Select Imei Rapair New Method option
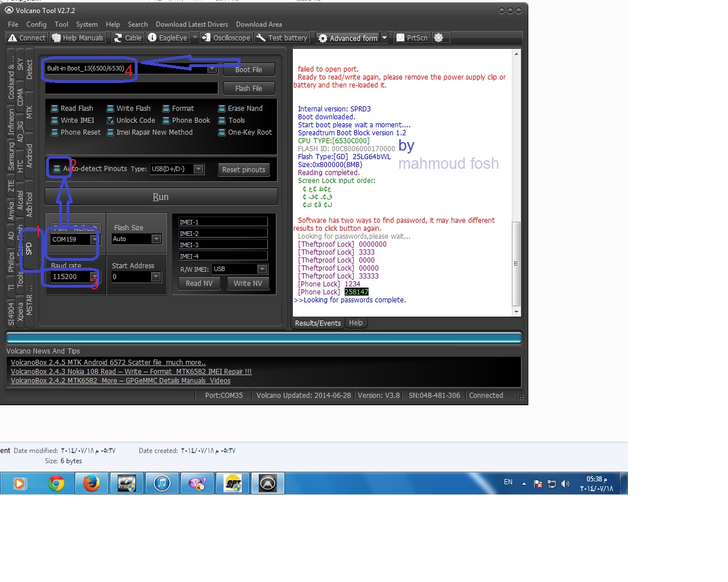This screenshot has width=728, height=582. coord(150,132)
